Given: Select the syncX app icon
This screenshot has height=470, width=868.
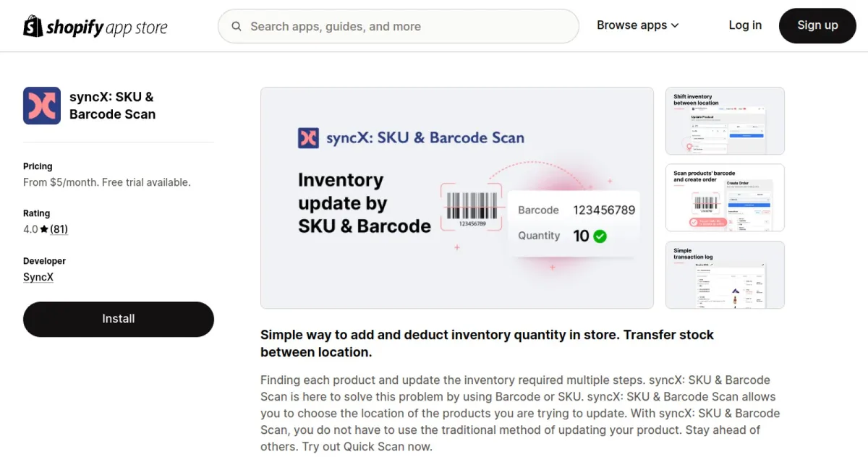Looking at the screenshot, I should point(41,104).
